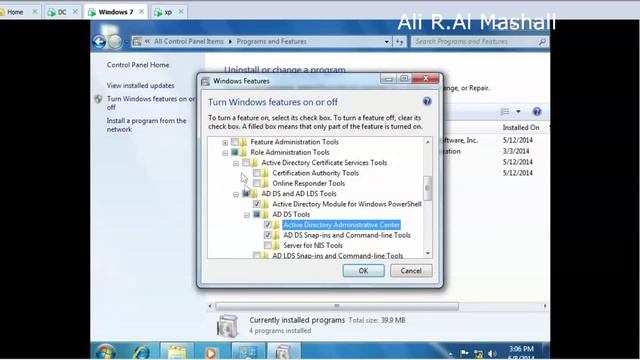This screenshot has width=640, height=360.
Task: Click the shield icon beside Turn Windows features
Action: [x=98, y=99]
